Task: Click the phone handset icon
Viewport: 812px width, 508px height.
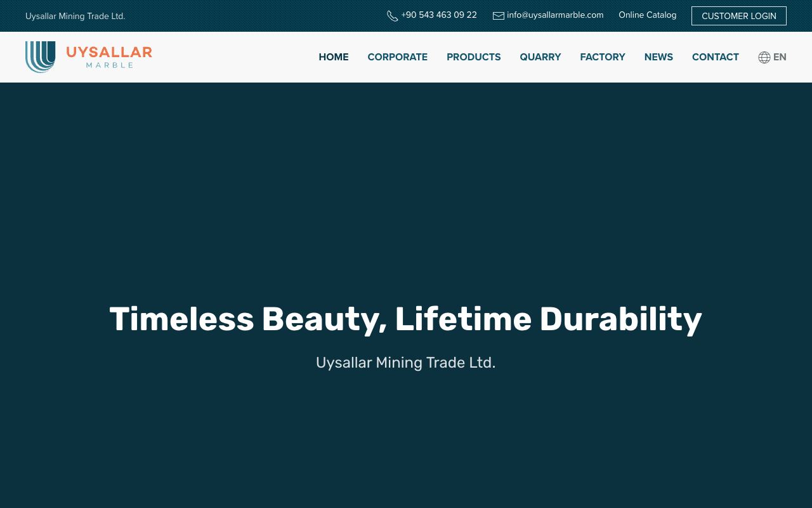Action: 393,16
